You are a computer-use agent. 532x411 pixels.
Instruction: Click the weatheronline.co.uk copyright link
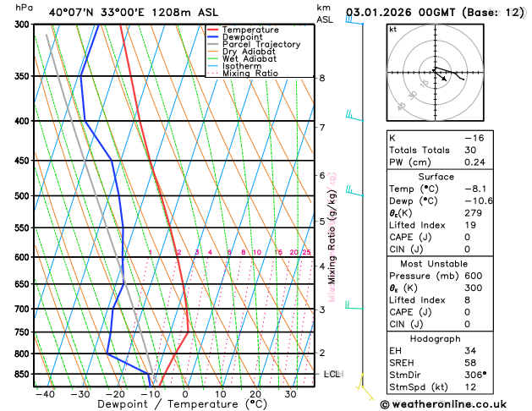point(443,404)
